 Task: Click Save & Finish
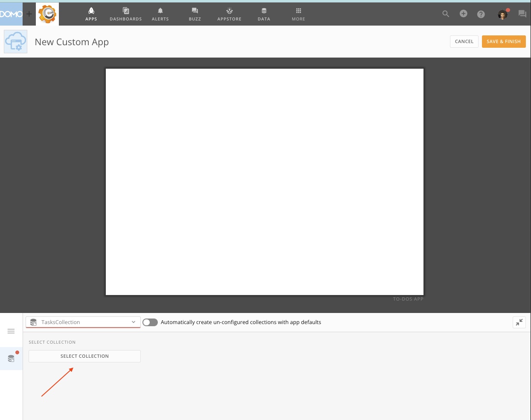(504, 41)
